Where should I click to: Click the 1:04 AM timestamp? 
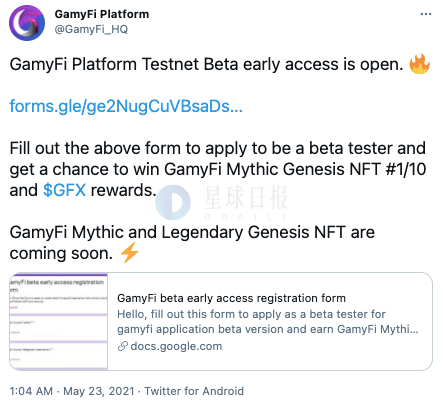pyautogui.click(x=31, y=391)
